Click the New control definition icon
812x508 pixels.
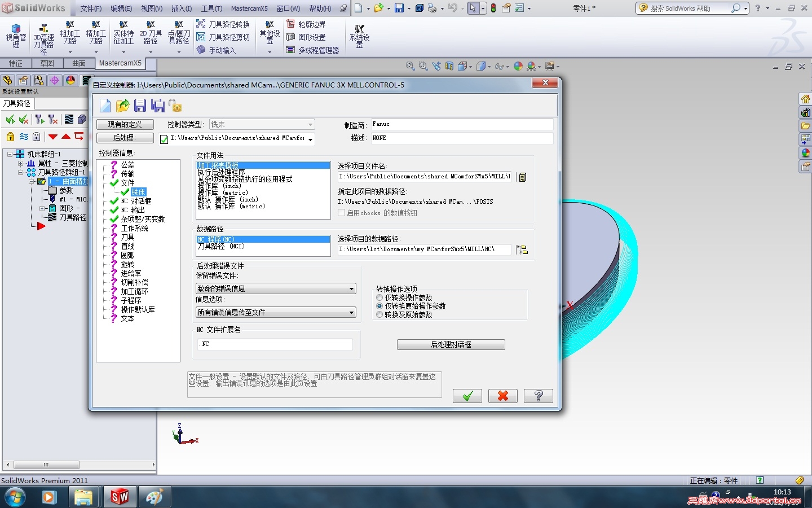pyautogui.click(x=105, y=106)
